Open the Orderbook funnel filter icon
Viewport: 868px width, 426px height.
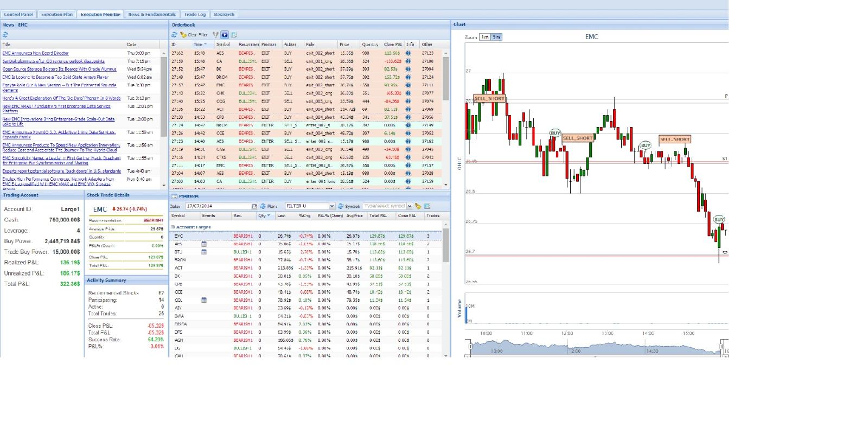pos(215,34)
